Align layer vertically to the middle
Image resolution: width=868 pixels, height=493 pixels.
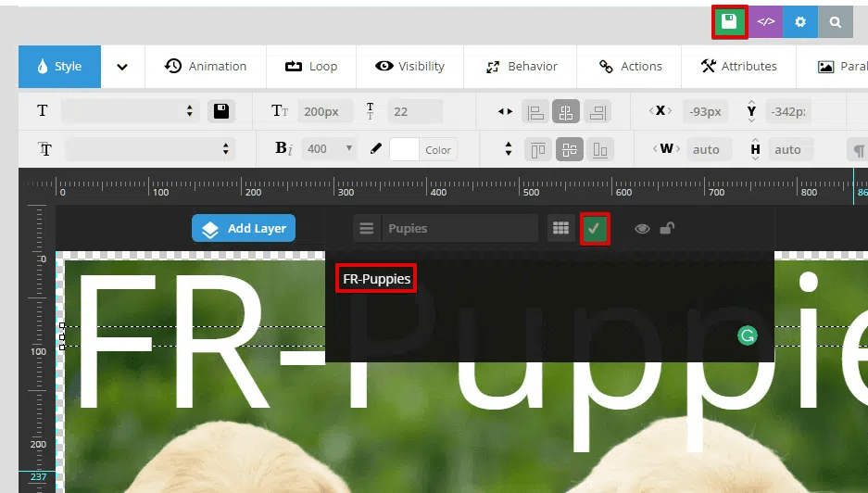tap(569, 149)
